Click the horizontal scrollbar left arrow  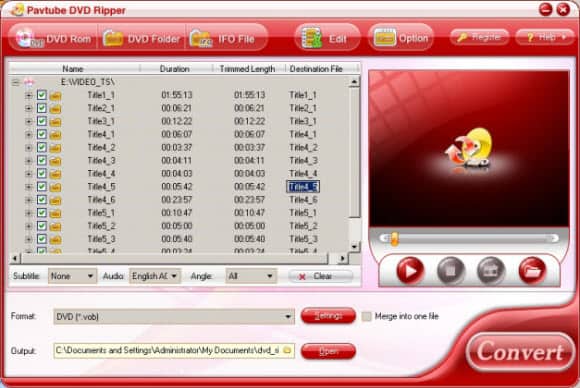15,258
